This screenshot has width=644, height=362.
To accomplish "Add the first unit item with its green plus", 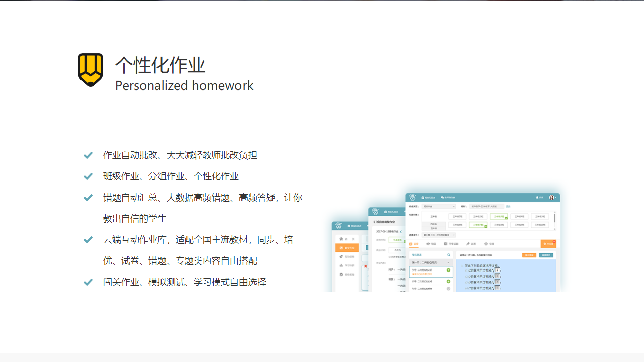I will 448,270.
